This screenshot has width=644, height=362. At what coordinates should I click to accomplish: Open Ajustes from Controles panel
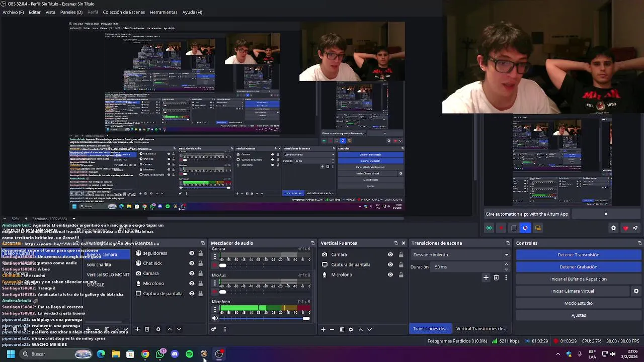coord(578,315)
